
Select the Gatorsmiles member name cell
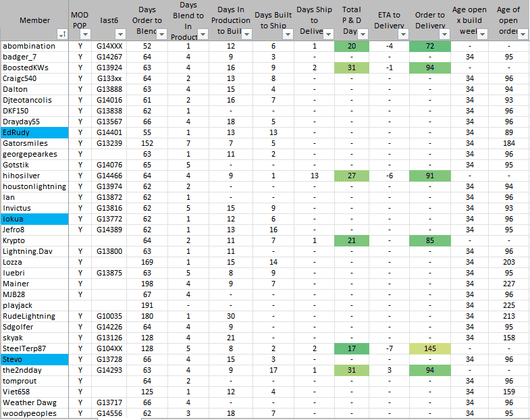click(x=34, y=143)
